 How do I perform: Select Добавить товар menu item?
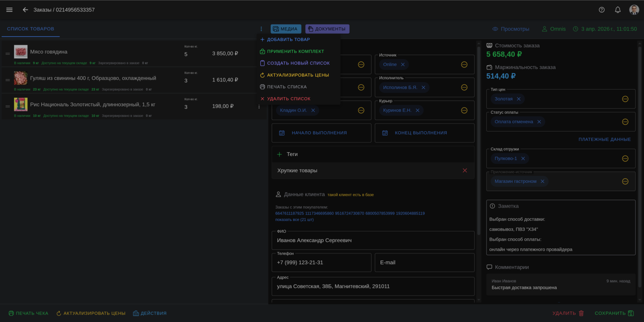click(x=288, y=39)
